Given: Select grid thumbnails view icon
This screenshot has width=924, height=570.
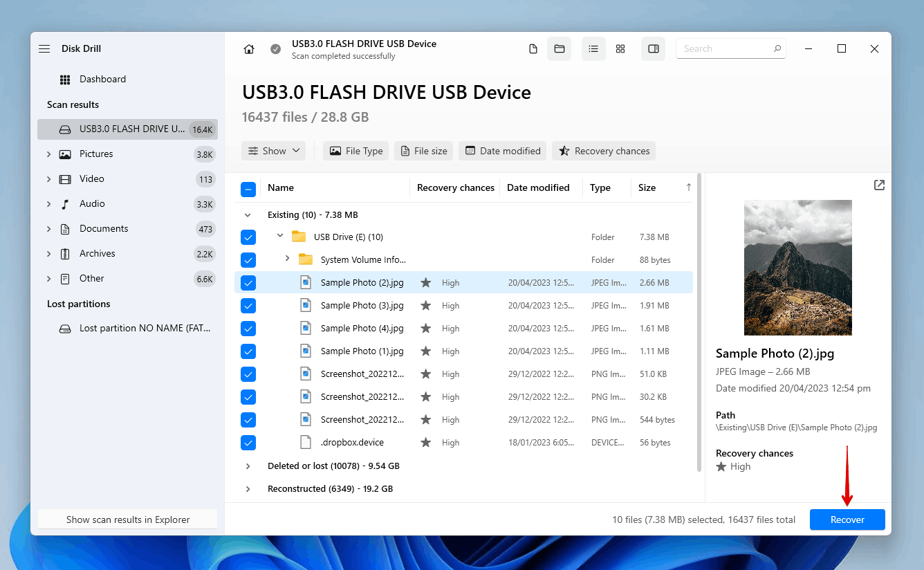Looking at the screenshot, I should [620, 49].
